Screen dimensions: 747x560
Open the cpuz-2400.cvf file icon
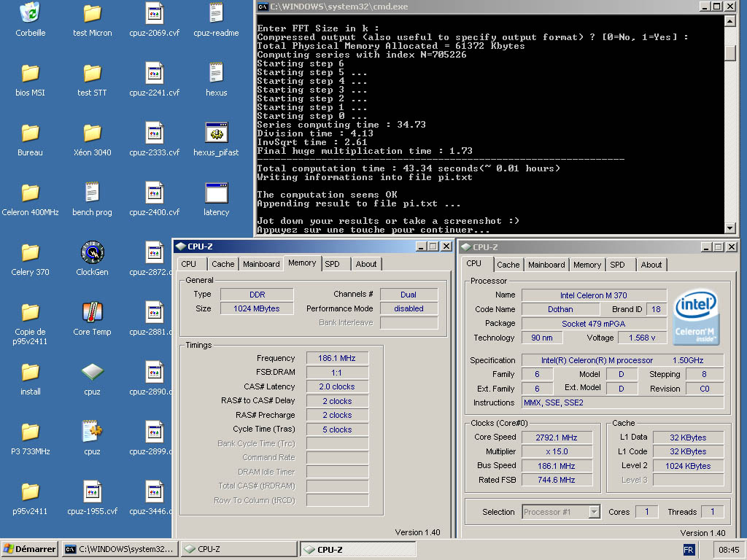[x=155, y=193]
